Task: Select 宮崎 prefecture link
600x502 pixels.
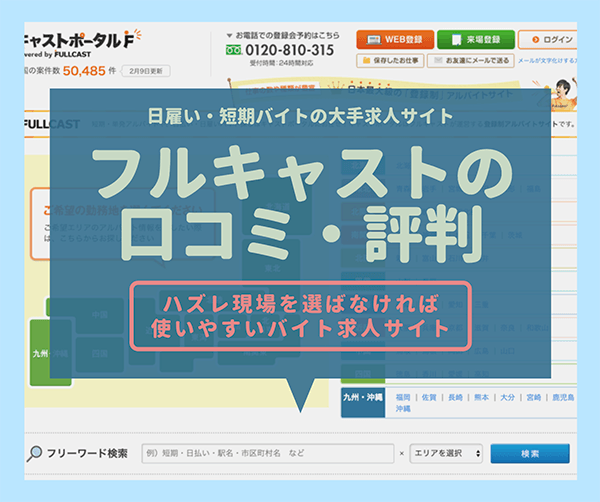Action: pos(534,398)
